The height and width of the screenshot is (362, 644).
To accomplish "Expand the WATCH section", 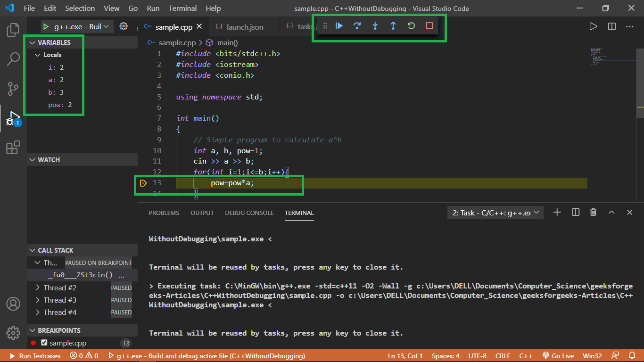I will coord(82,160).
